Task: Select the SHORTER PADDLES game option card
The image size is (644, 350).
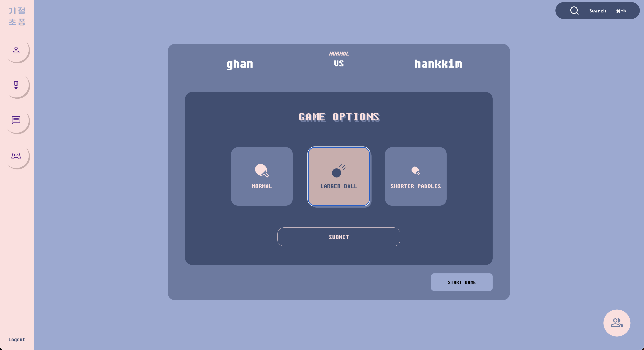Action: coord(415,176)
